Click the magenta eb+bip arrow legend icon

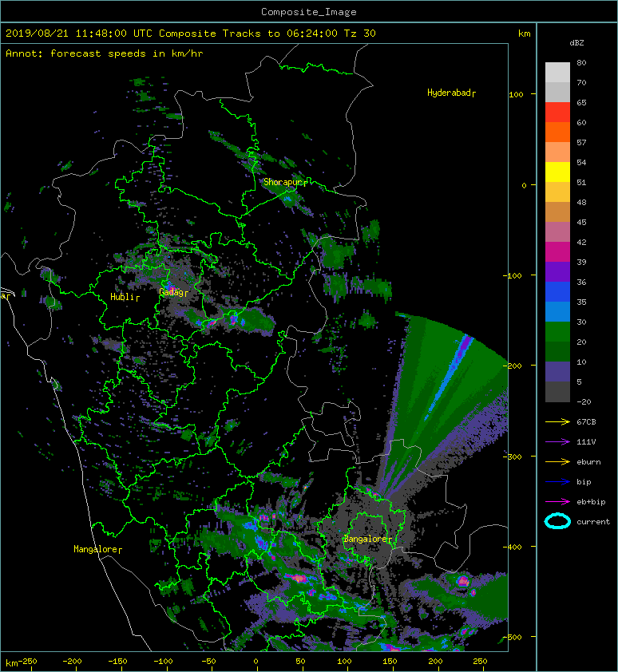pos(557,501)
